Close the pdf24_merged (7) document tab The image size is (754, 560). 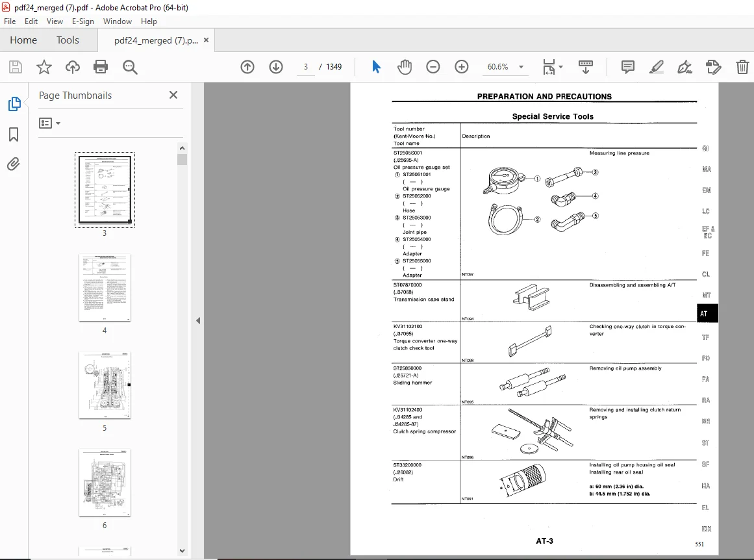point(207,40)
